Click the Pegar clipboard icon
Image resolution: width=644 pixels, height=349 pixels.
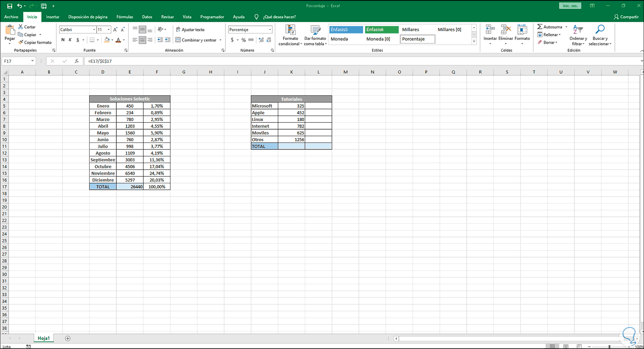10,30
